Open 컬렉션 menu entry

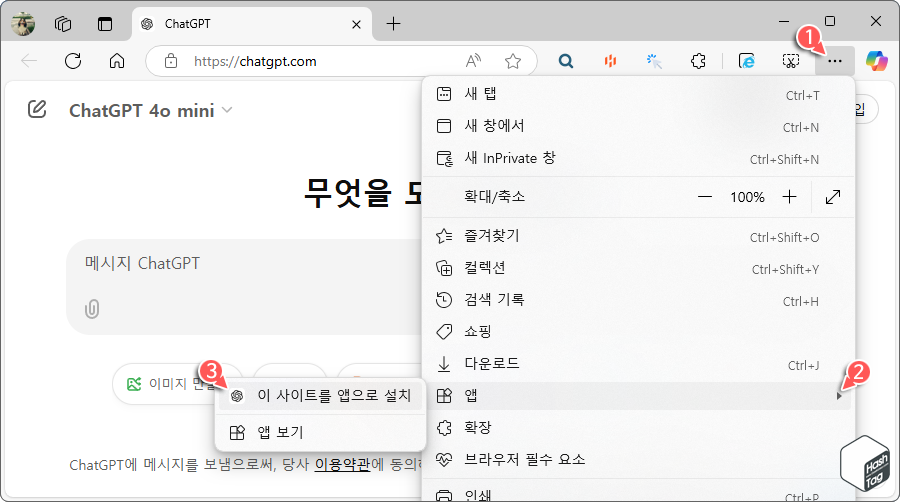coord(638,268)
